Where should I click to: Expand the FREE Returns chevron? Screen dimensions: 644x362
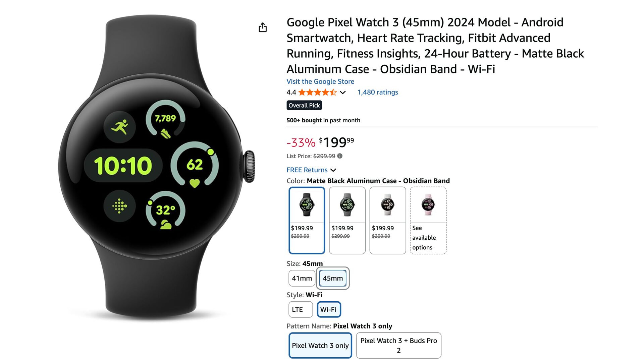tap(333, 170)
